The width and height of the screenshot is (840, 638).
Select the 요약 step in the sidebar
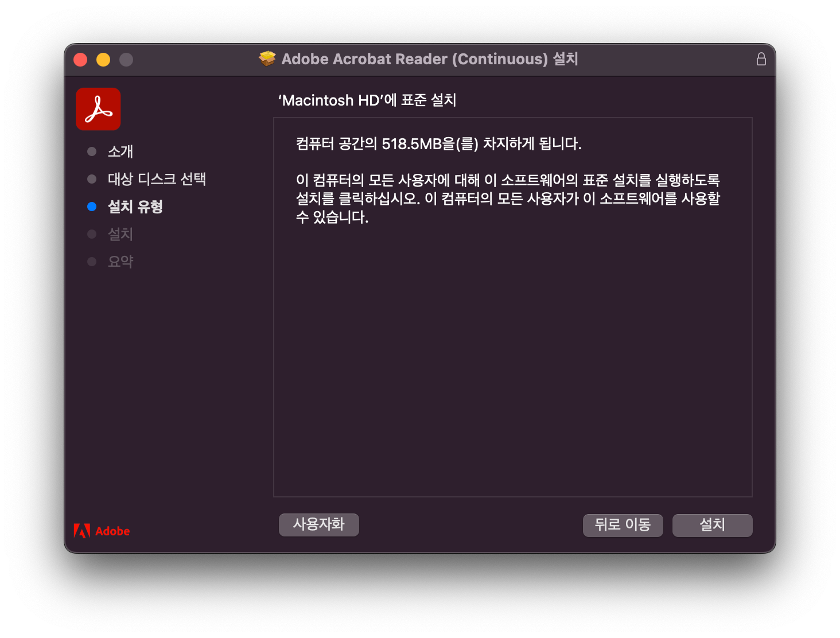(120, 262)
